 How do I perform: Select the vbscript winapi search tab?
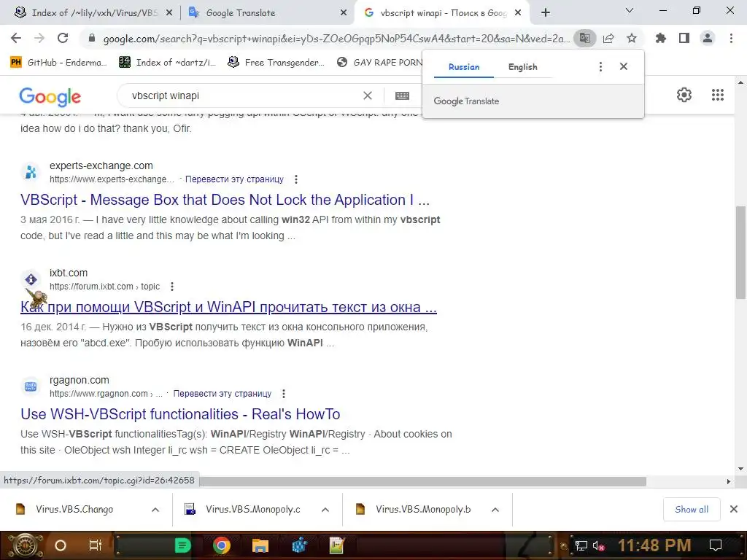(x=442, y=13)
